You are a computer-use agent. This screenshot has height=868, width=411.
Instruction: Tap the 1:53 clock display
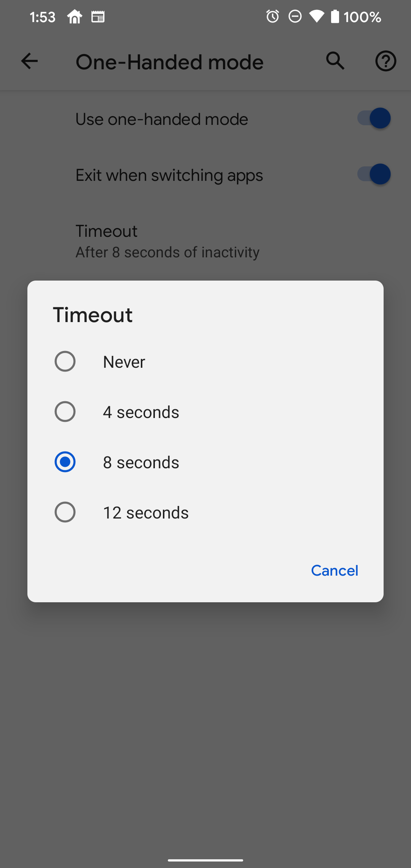[x=42, y=16]
